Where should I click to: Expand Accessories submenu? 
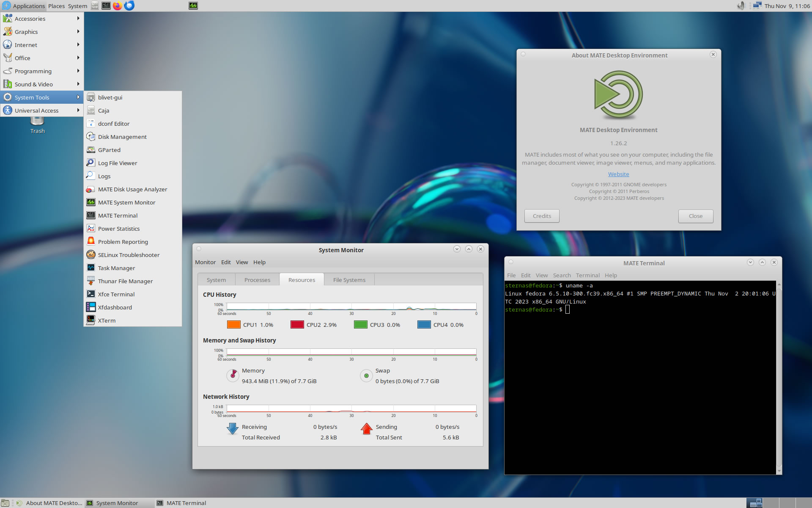click(x=42, y=19)
